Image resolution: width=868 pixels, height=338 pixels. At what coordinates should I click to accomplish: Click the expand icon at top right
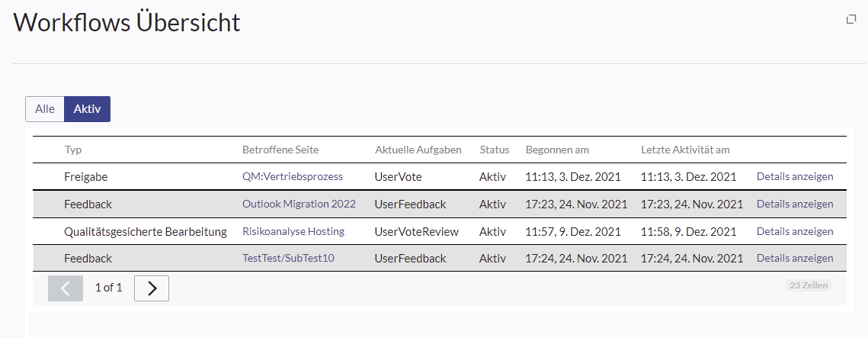[851, 19]
